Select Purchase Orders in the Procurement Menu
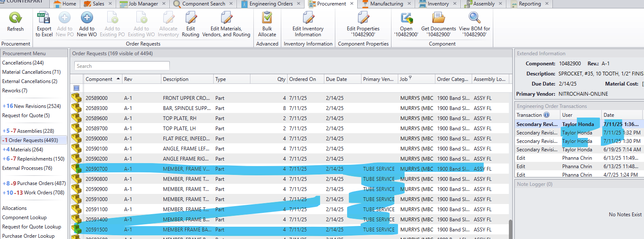Screen dimensions: 644x239 [x=41, y=183]
